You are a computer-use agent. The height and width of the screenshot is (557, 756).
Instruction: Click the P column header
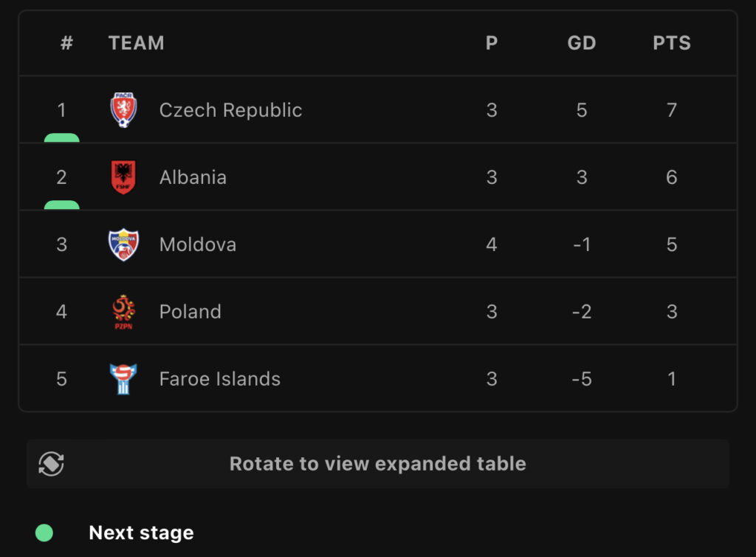[x=492, y=43]
